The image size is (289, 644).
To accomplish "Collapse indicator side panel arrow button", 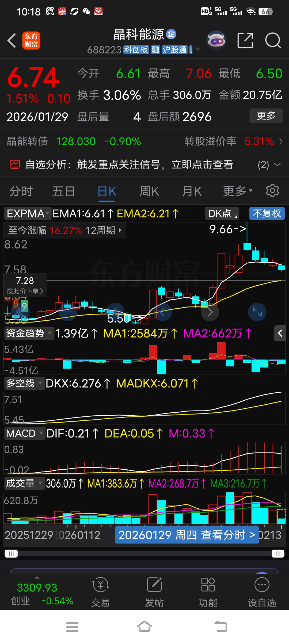I will (280, 333).
